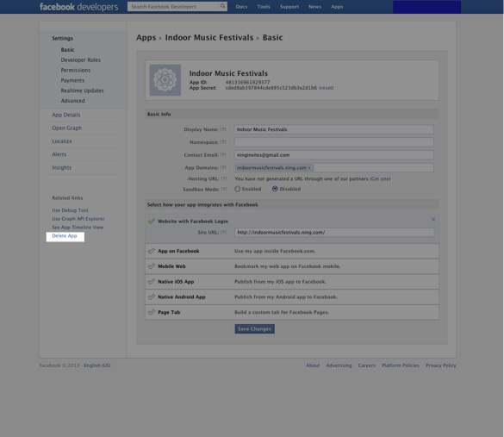Select Disabled for Sandbox Mode

[x=275, y=189]
